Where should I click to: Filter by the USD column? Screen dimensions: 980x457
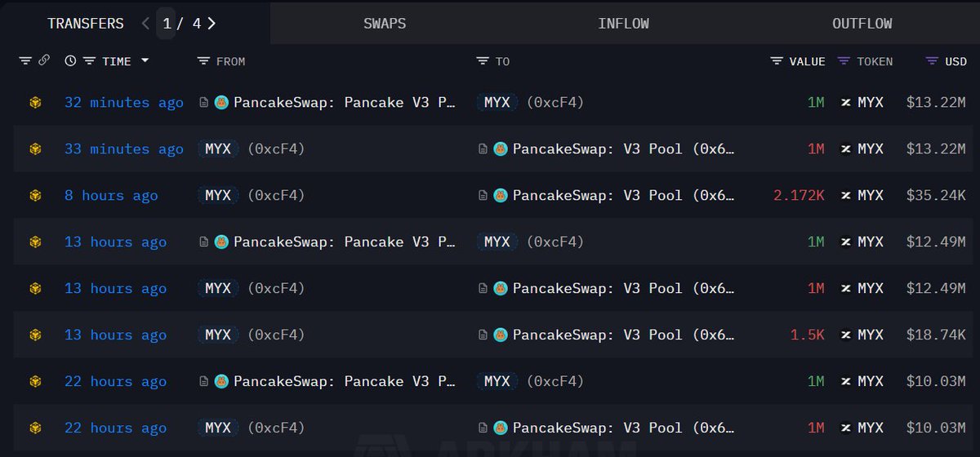pyautogui.click(x=932, y=61)
